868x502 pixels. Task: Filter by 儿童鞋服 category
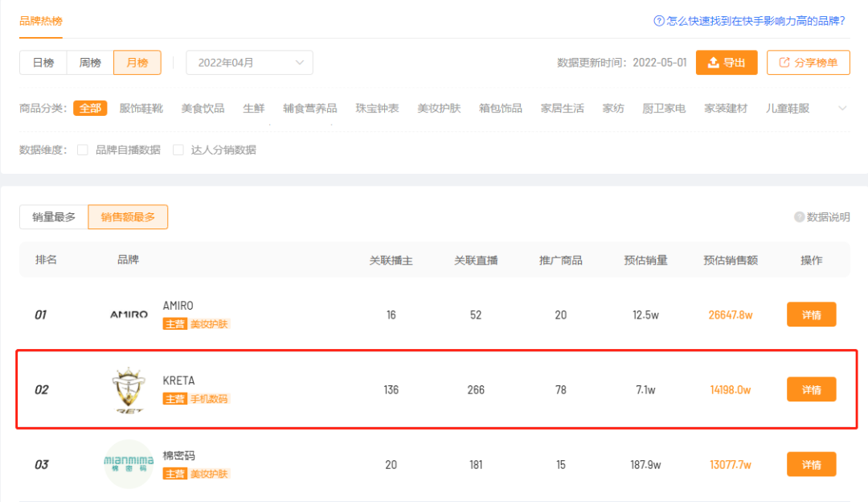[787, 109]
